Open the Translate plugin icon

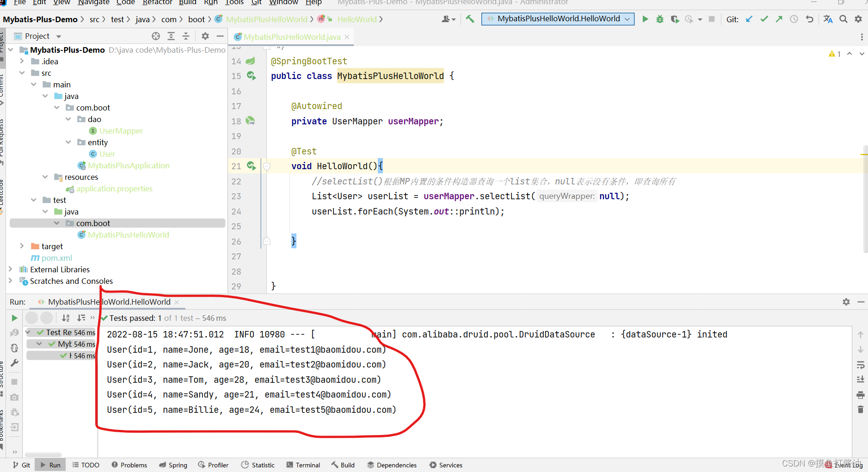click(x=828, y=19)
